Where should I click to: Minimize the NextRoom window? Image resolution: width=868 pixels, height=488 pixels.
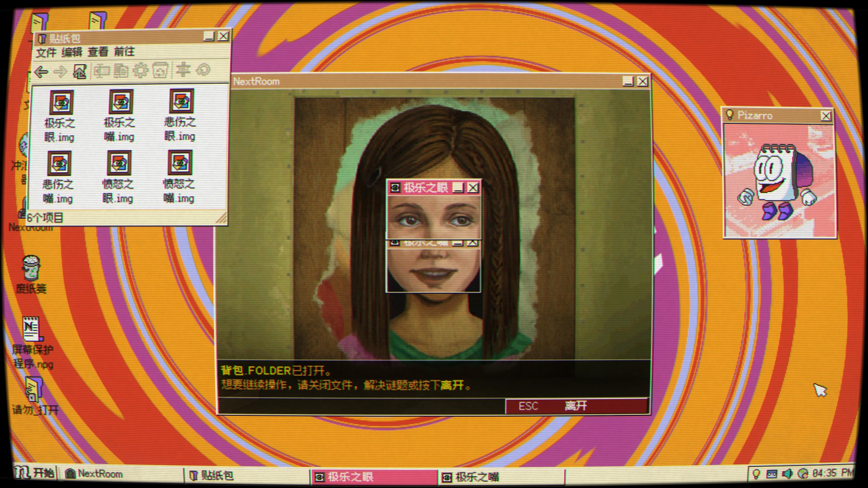click(x=628, y=81)
